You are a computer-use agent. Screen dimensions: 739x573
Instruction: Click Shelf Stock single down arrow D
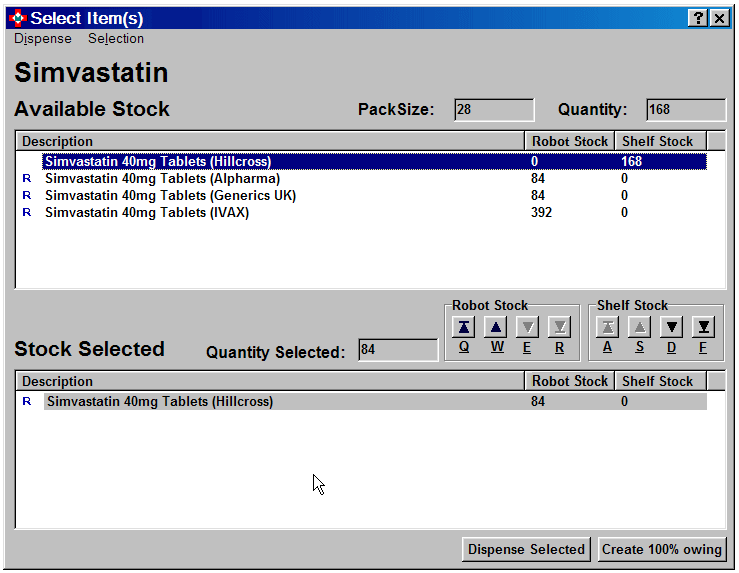[671, 327]
